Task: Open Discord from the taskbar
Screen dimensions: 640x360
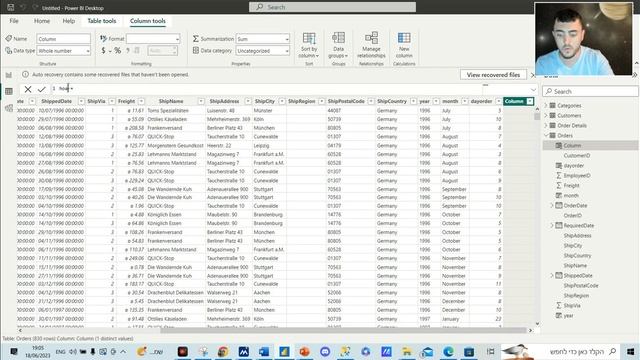Action: coord(325,351)
